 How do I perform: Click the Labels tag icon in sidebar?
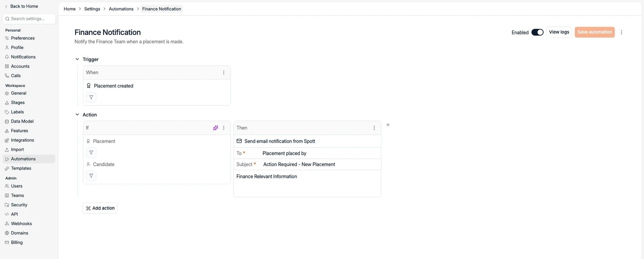(x=7, y=112)
